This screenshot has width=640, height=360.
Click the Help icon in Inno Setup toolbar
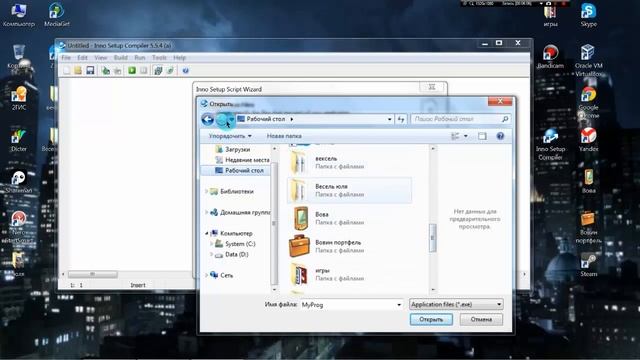coord(185,71)
